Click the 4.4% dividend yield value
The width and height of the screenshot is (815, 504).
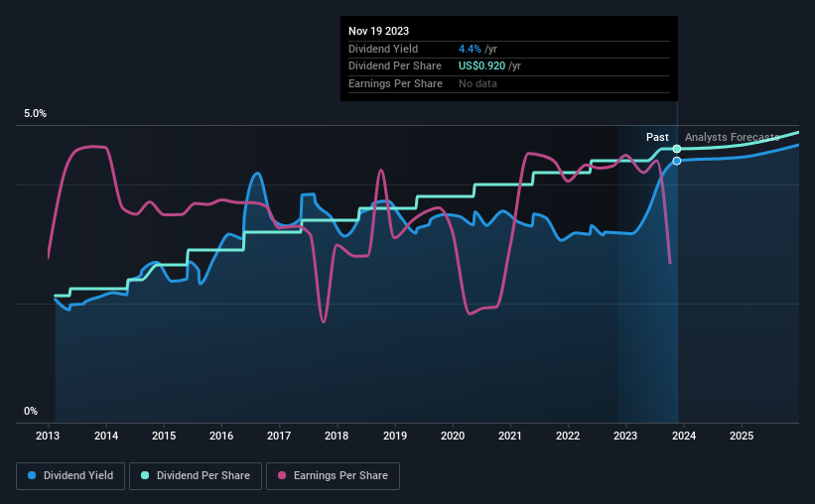click(x=470, y=49)
